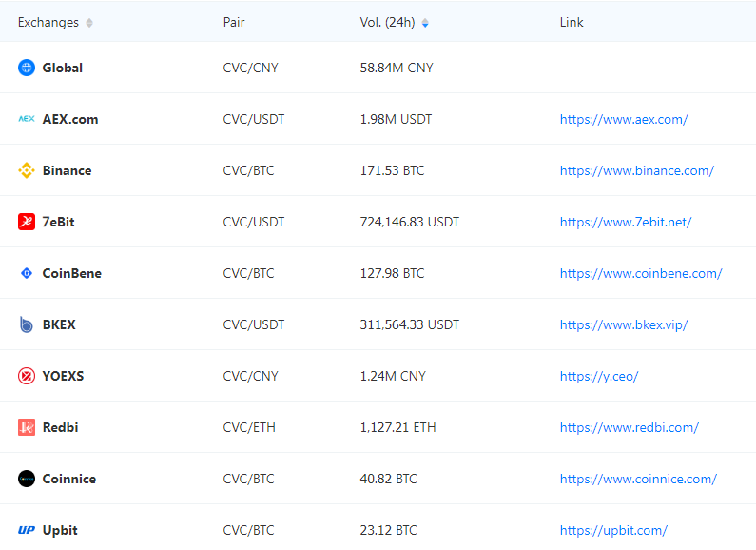The image size is (756, 550).
Task: Select the Redbi exchange name
Action: click(60, 427)
